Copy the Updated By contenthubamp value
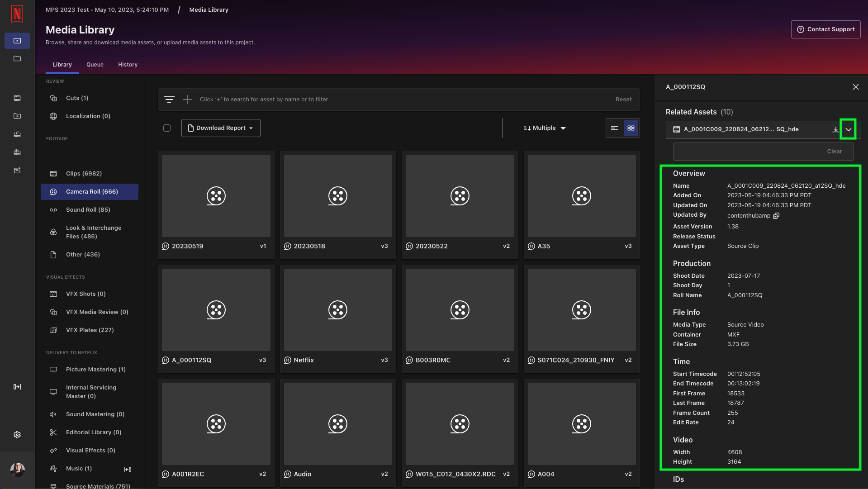The height and width of the screenshot is (489, 868). [776, 216]
